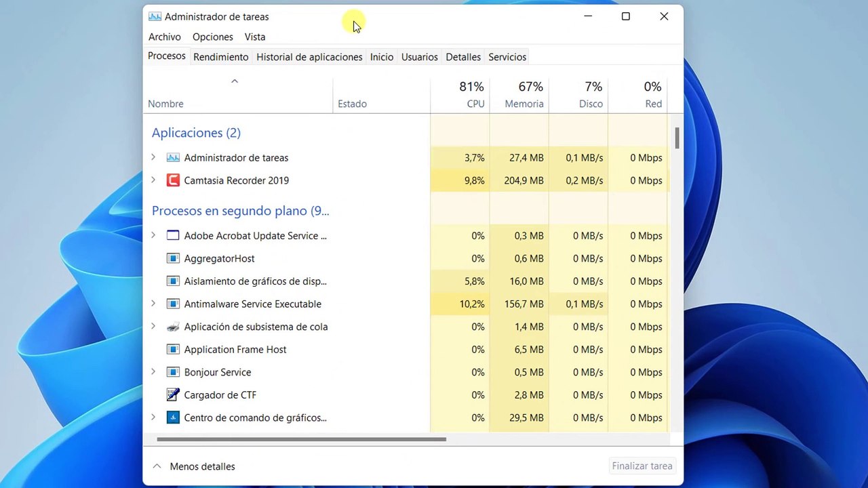Viewport: 868px width, 488px height.
Task: Click the Administrador de tareas process icon
Action: 173,158
